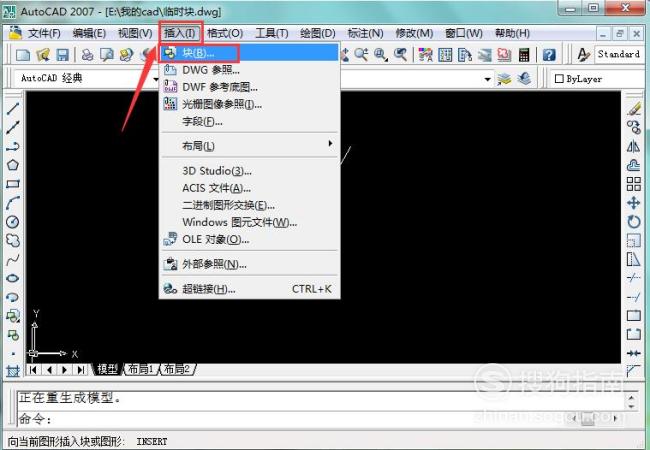This screenshot has width=650, height=450.
Task: Open the layer list dropdown arrow
Action: [x=488, y=79]
